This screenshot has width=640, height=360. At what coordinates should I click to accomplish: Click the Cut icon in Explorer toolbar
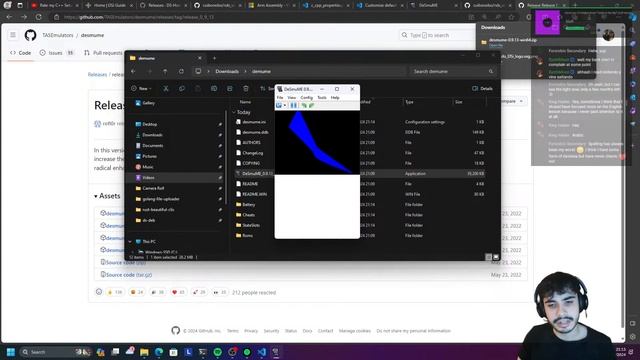[x=166, y=89]
